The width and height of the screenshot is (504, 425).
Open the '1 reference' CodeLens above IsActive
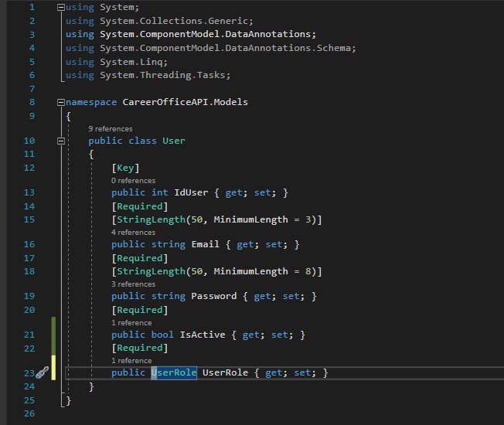[131, 322]
